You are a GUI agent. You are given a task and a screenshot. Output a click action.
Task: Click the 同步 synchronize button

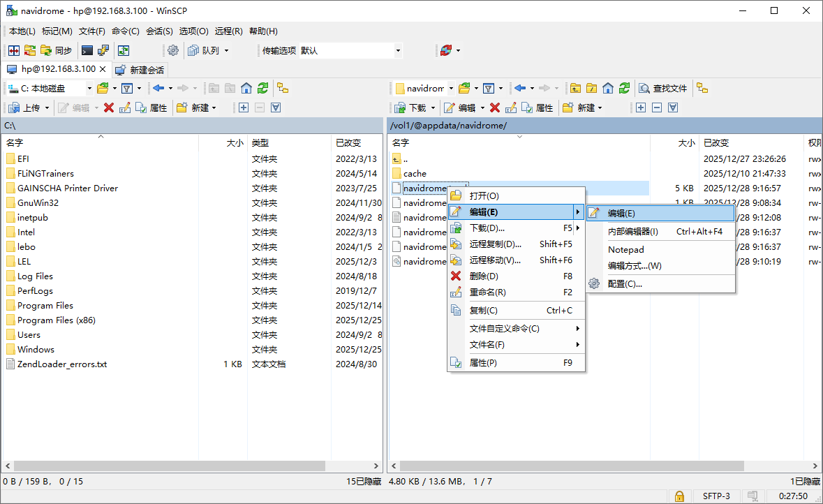click(x=57, y=50)
